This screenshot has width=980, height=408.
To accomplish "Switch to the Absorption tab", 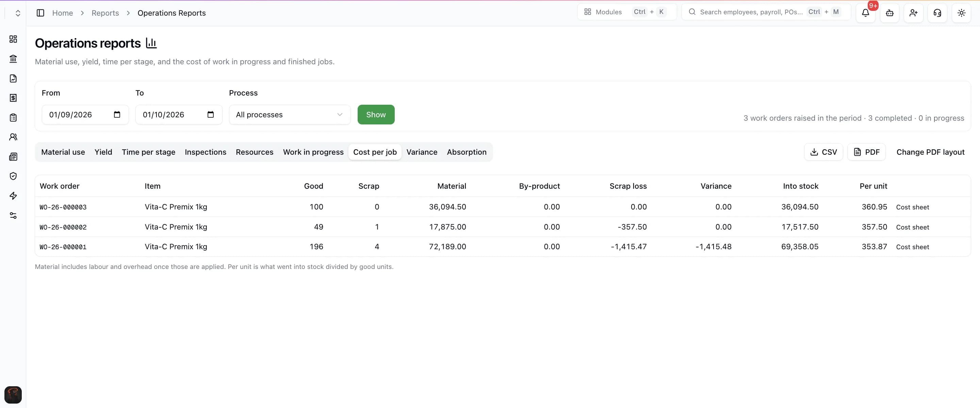I will tap(467, 152).
